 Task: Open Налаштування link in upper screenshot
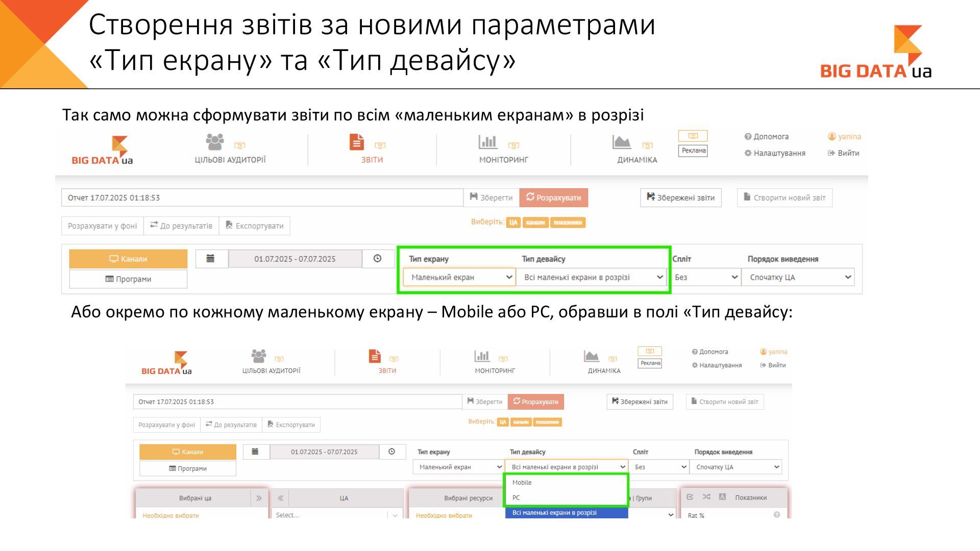775,153
